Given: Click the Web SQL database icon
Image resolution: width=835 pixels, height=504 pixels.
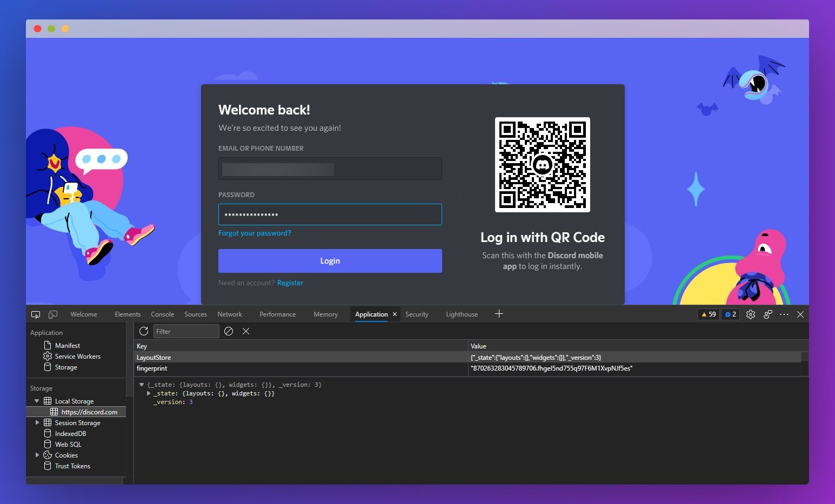Looking at the screenshot, I should click(x=48, y=444).
